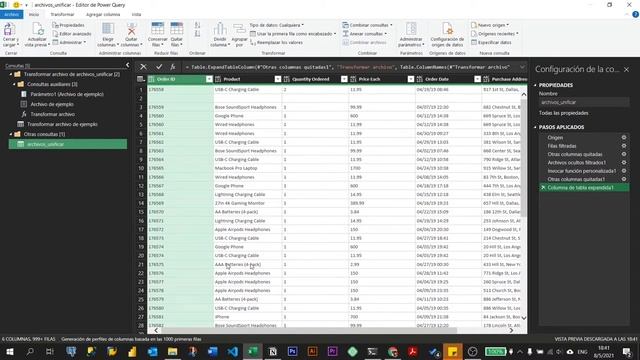
Task: Open the Product column filter dropdown
Action: 278,79
